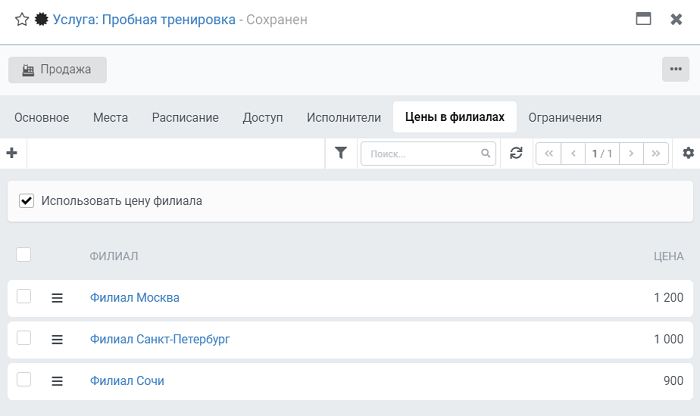Sort by the ЦЕНА column header
Viewport: 700px width, 416px height.
tap(669, 256)
